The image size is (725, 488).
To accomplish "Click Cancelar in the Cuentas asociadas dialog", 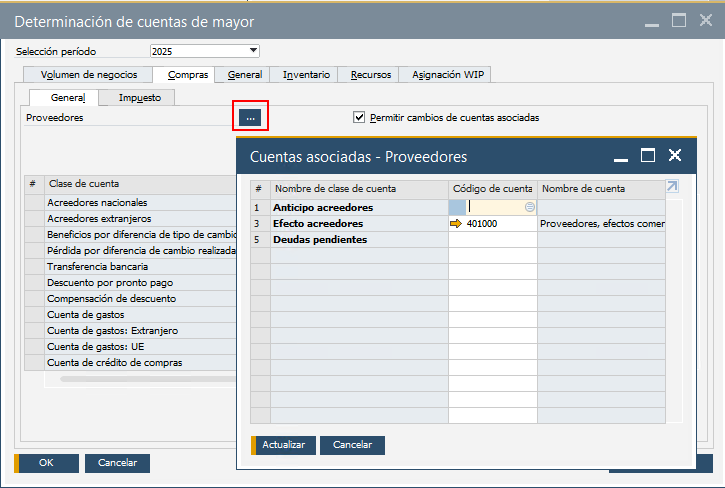I will [x=352, y=445].
